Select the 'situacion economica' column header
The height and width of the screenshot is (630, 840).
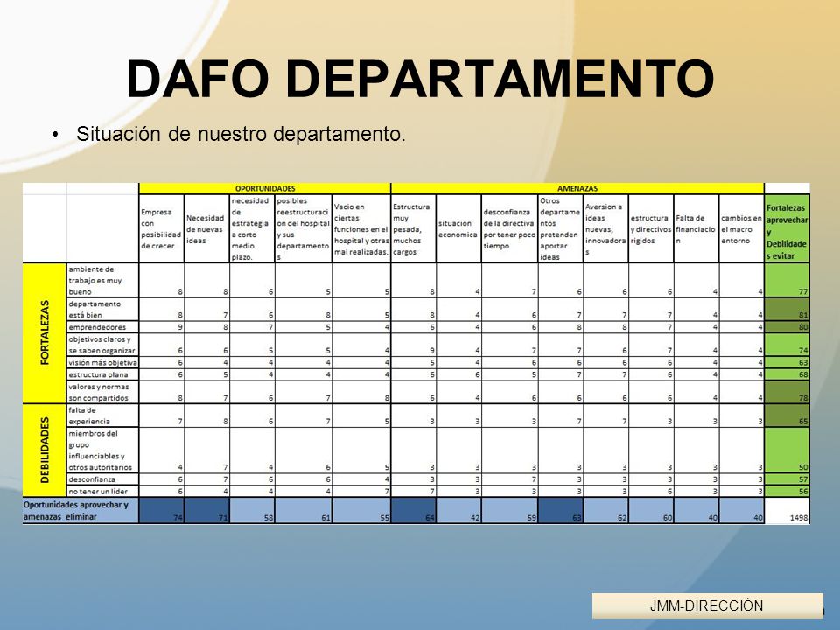tap(458, 228)
